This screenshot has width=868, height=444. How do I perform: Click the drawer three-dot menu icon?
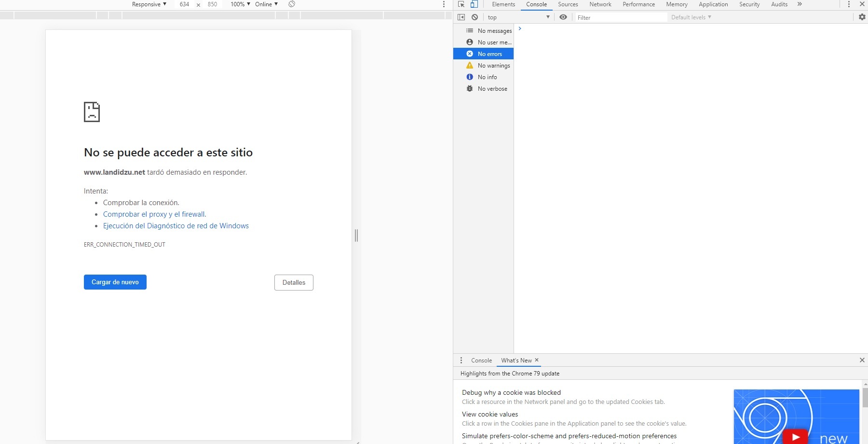pyautogui.click(x=461, y=361)
